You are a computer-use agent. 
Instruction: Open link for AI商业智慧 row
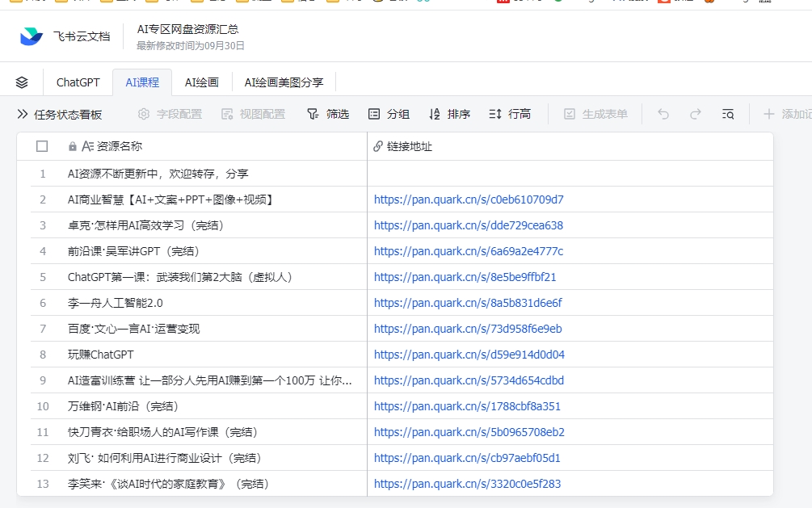click(x=469, y=199)
